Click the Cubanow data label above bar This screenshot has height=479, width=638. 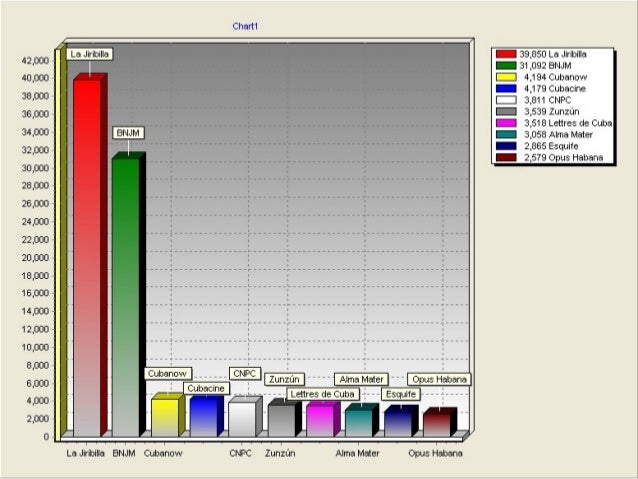coord(167,374)
